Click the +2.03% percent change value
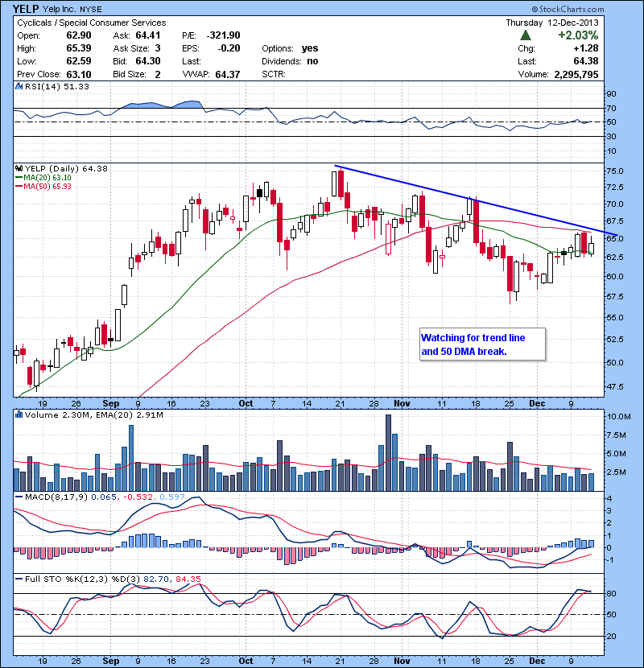 coord(578,35)
